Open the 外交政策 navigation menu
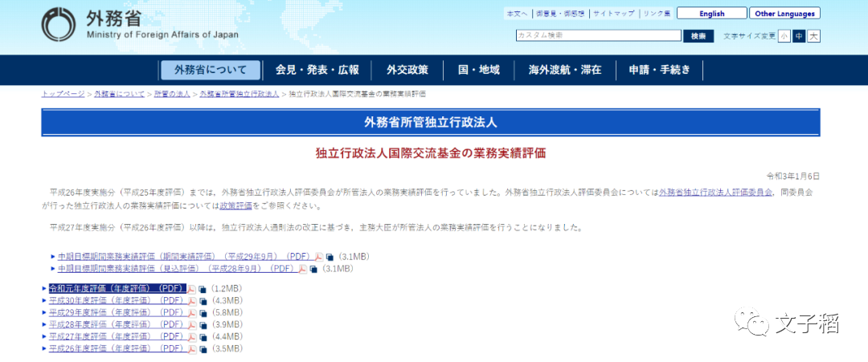 pyautogui.click(x=407, y=70)
